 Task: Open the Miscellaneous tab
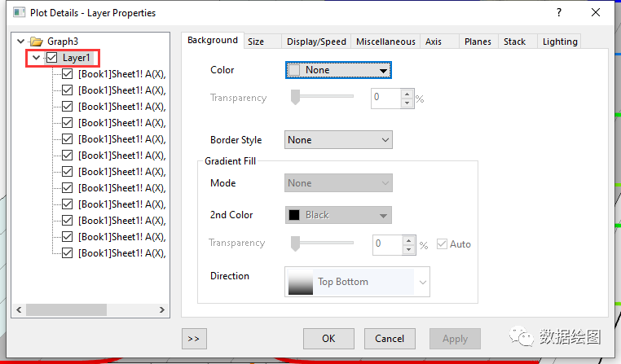coord(385,42)
